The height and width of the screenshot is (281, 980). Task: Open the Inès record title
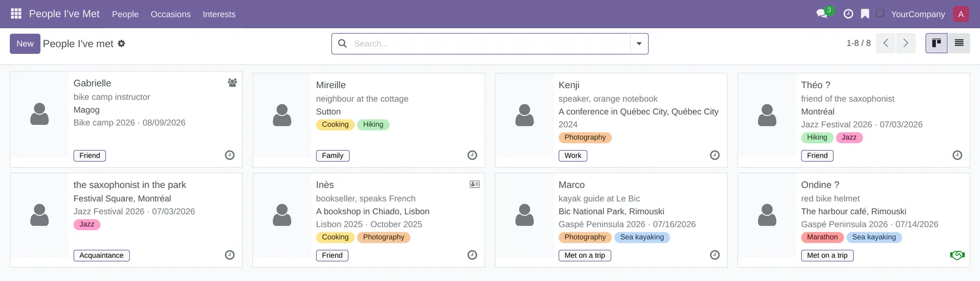pyautogui.click(x=325, y=185)
